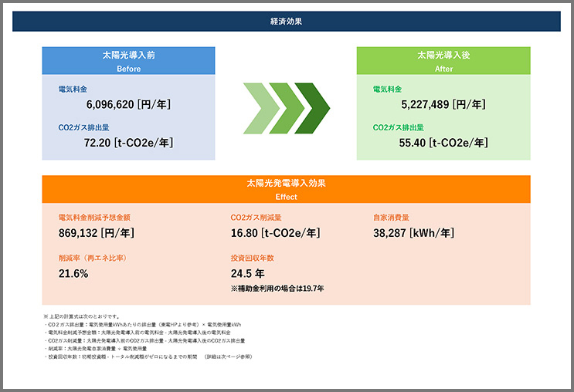Viewport: 574px width, 392px height.
Task: Select the 869,132 円/年 savings amount
Action: click(97, 232)
